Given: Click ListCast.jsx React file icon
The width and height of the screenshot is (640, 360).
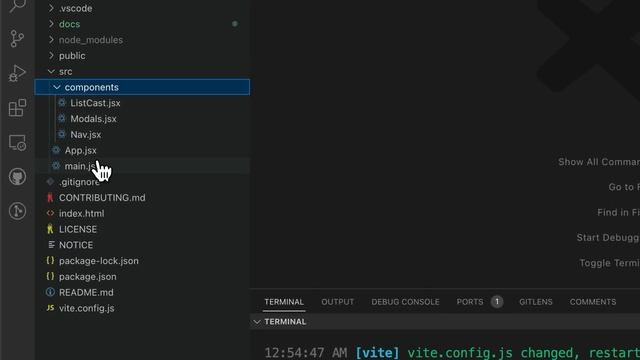Looking at the screenshot, I should point(62,103).
